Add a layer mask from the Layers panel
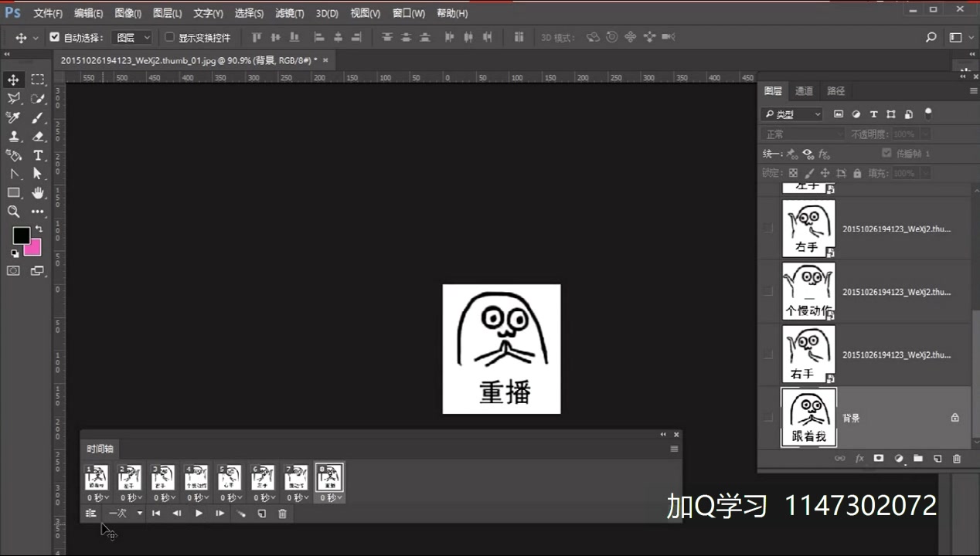980x556 pixels. [x=879, y=458]
